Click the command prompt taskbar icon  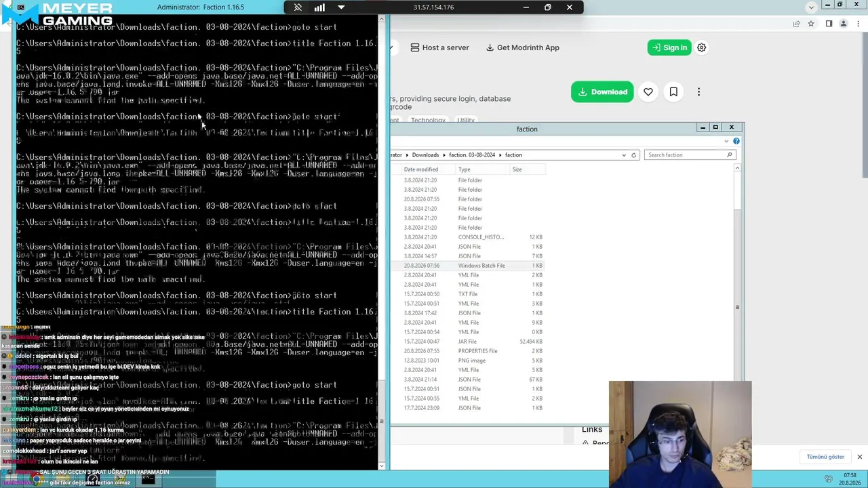[x=148, y=480]
